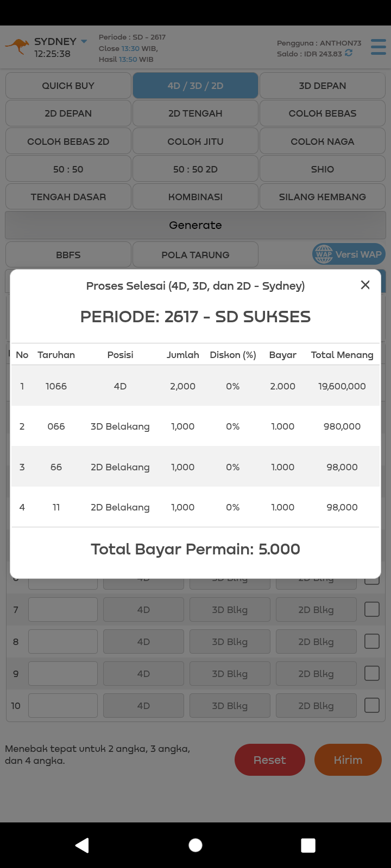This screenshot has height=868, width=391.
Task: Open the Generate expander bar
Action: (195, 225)
